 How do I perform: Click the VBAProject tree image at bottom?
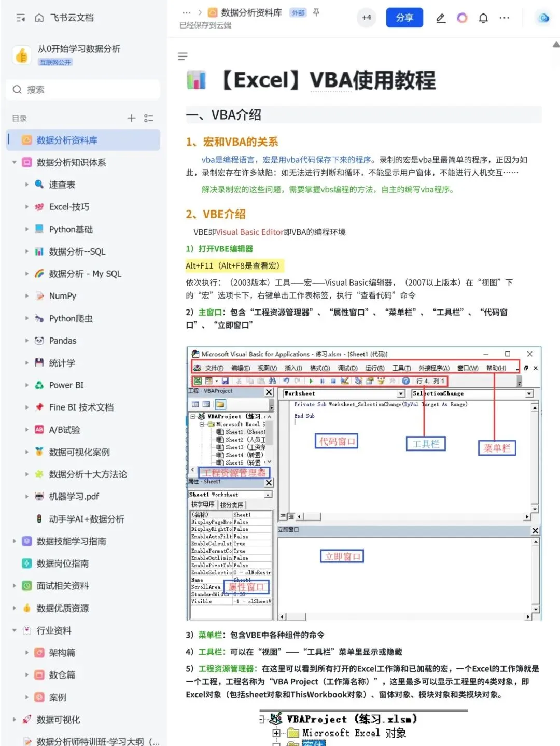[x=363, y=728]
